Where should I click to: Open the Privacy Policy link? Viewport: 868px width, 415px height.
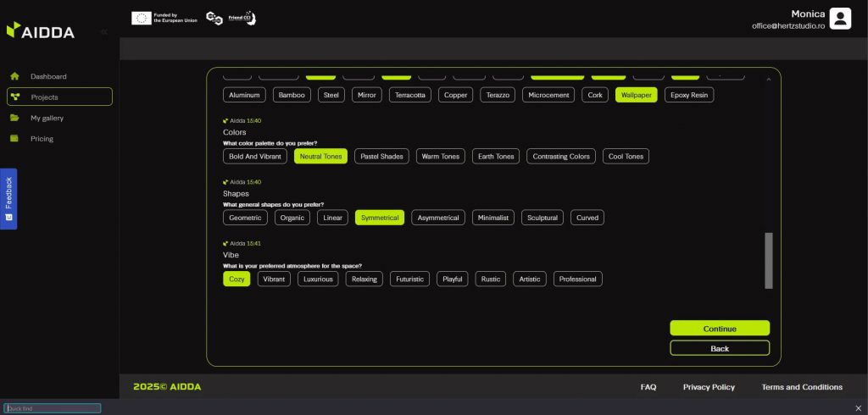coord(709,387)
